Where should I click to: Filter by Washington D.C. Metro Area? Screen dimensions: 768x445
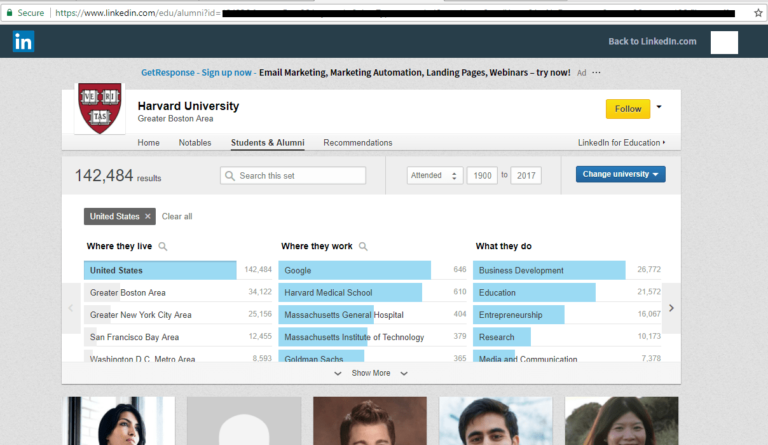[x=178, y=356]
